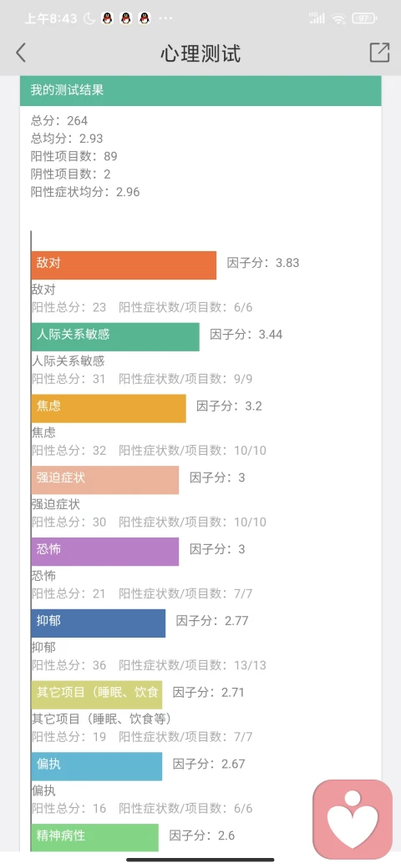Tap the first QQ penguin notification icon
Screen dimensions: 401x868
coord(108,18)
